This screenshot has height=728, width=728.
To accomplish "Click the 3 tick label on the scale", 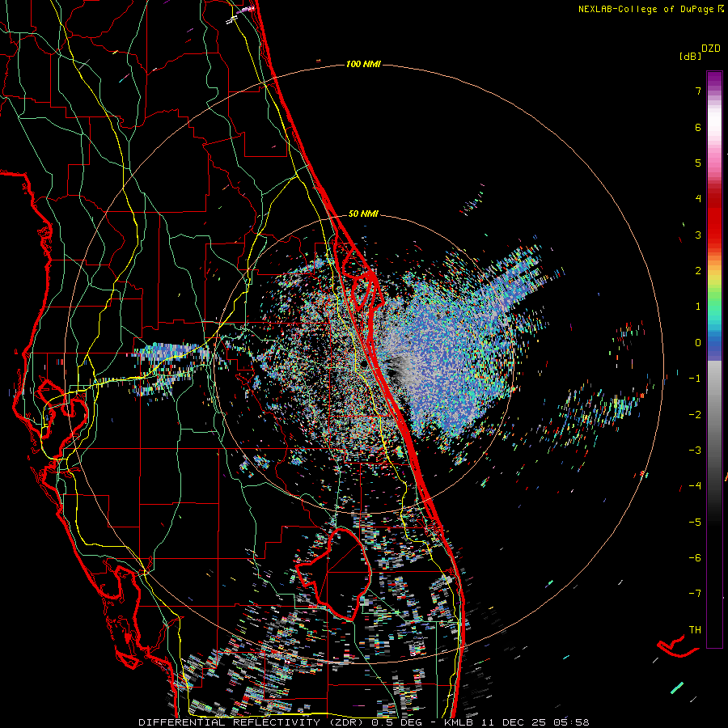I will pyautogui.click(x=698, y=235).
